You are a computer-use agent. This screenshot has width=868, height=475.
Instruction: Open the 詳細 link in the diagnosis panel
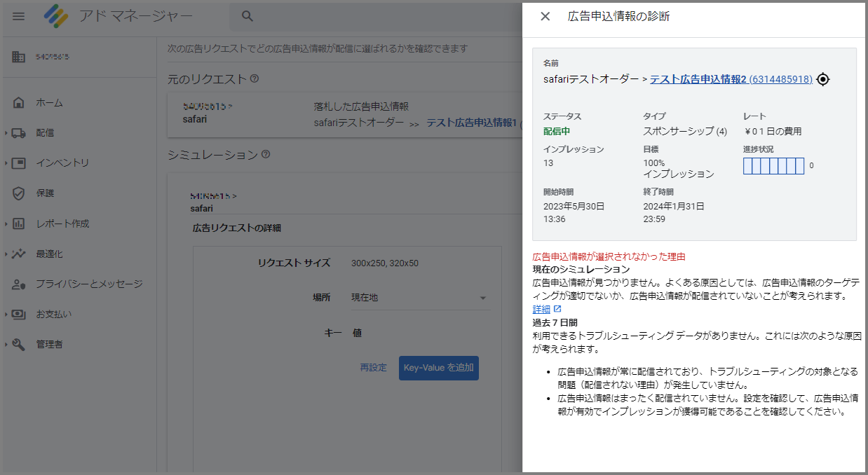(x=541, y=308)
